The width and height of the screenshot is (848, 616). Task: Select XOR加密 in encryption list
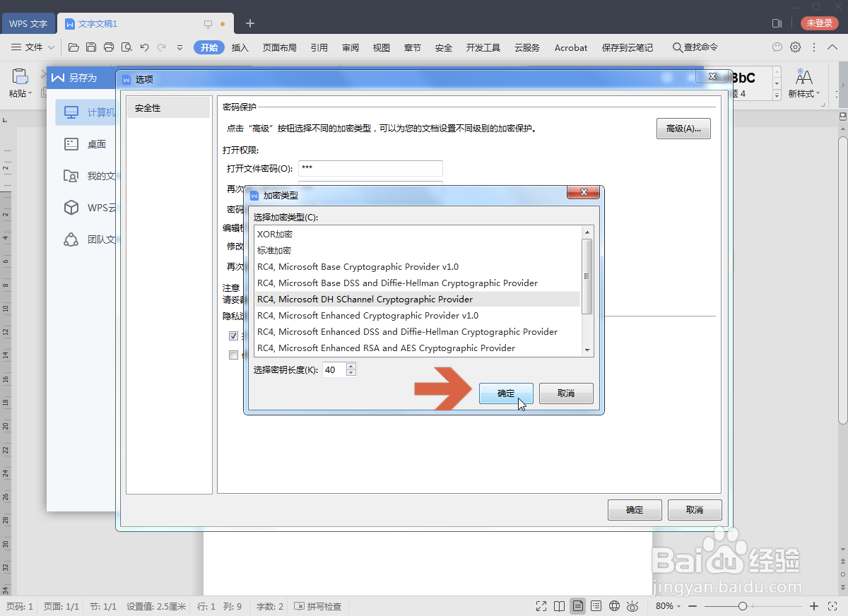418,234
